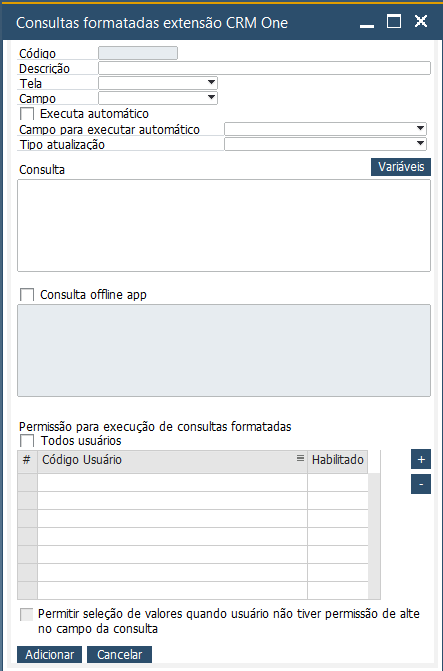Click the Cancelar button
Image resolution: width=443 pixels, height=671 pixels.
point(119,654)
